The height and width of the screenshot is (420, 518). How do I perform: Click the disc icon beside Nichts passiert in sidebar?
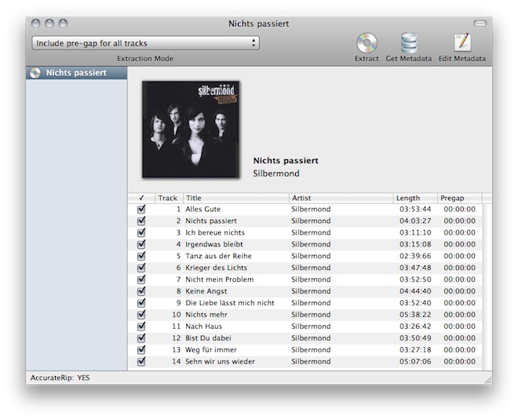35,73
